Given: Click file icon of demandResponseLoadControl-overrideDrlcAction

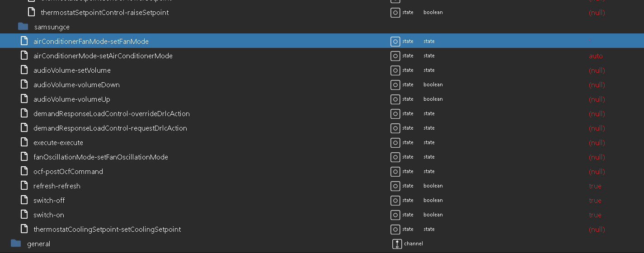Looking at the screenshot, I should pos(24,113).
